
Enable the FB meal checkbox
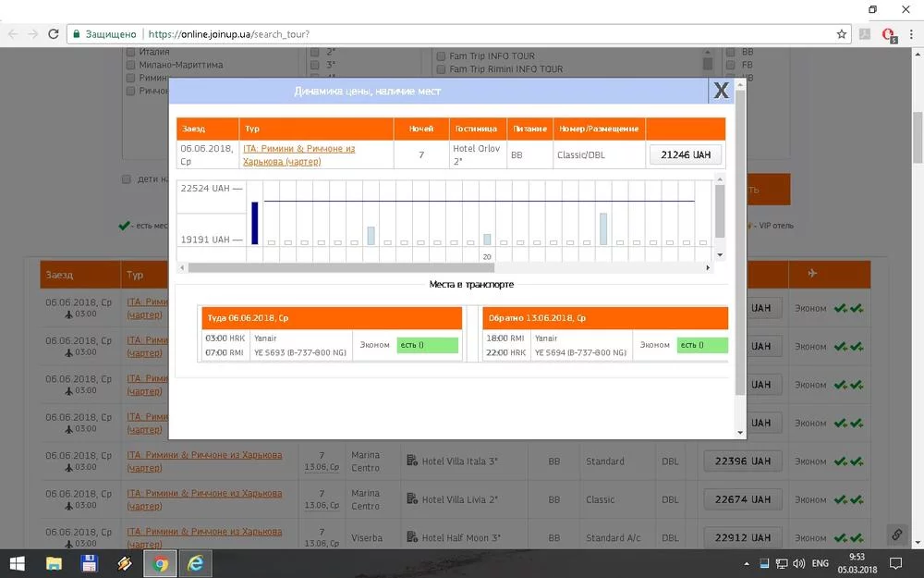[731, 65]
